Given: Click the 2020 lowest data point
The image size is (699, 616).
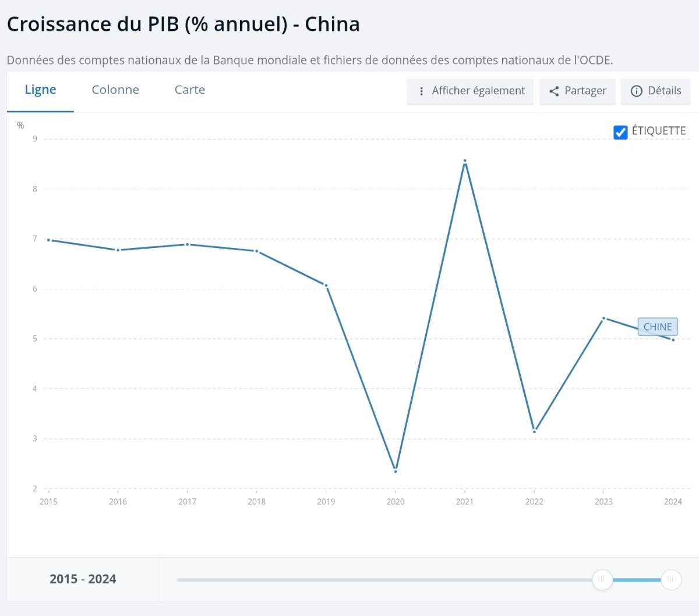Looking at the screenshot, I should point(396,471).
